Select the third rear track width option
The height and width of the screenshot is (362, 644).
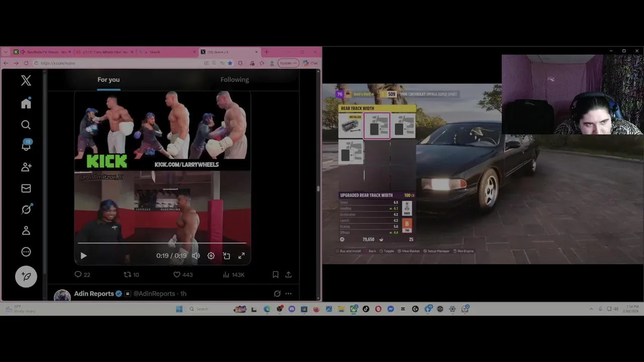pyautogui.click(x=403, y=126)
